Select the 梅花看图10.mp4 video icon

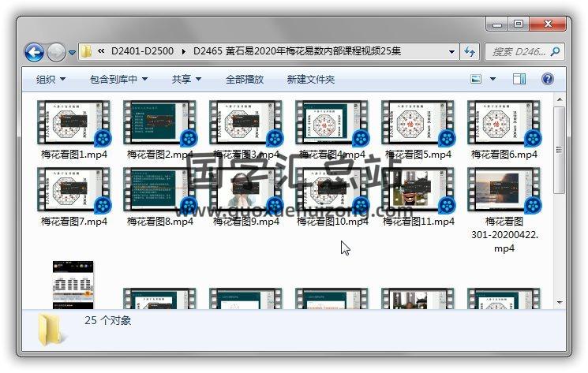(331, 190)
